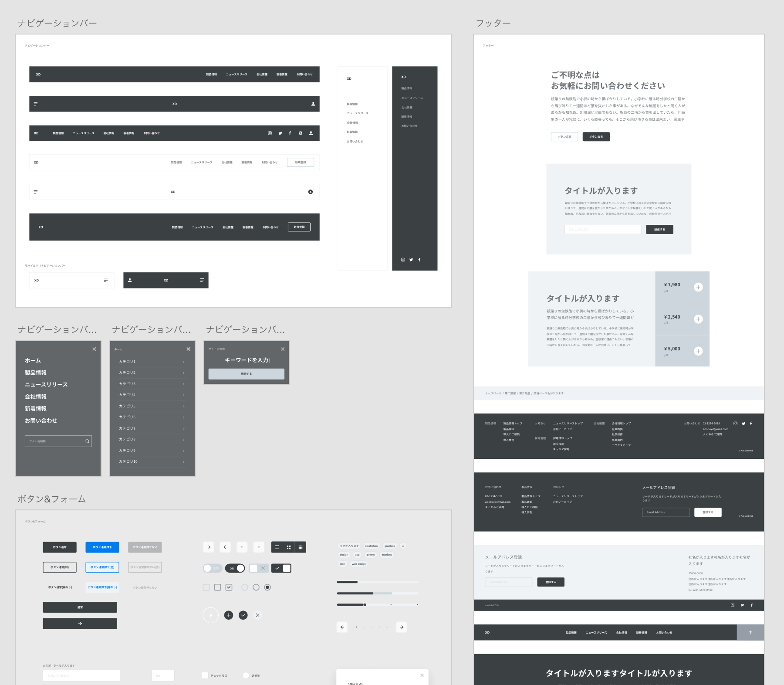This screenshot has height=685, width=784.
Task: Click 新規登録 button in white navigation bar
Action: tap(301, 163)
